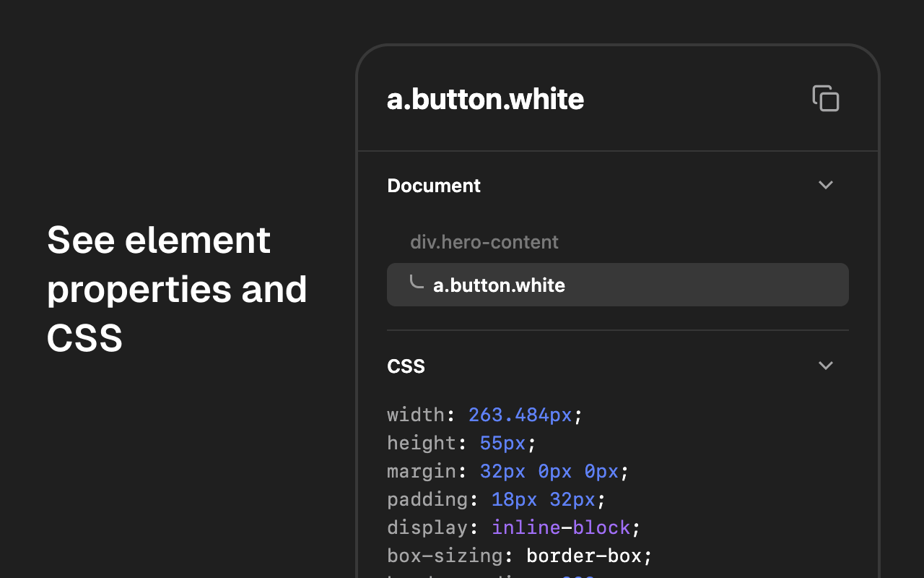This screenshot has height=578, width=924.
Task: Click the a.button.white panel title
Action: point(485,99)
